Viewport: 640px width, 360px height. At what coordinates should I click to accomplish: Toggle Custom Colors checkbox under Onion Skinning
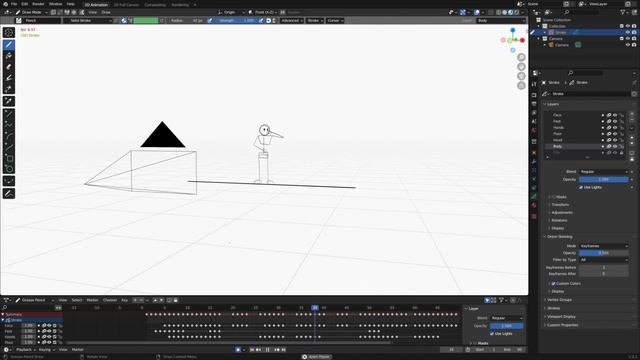(553, 283)
